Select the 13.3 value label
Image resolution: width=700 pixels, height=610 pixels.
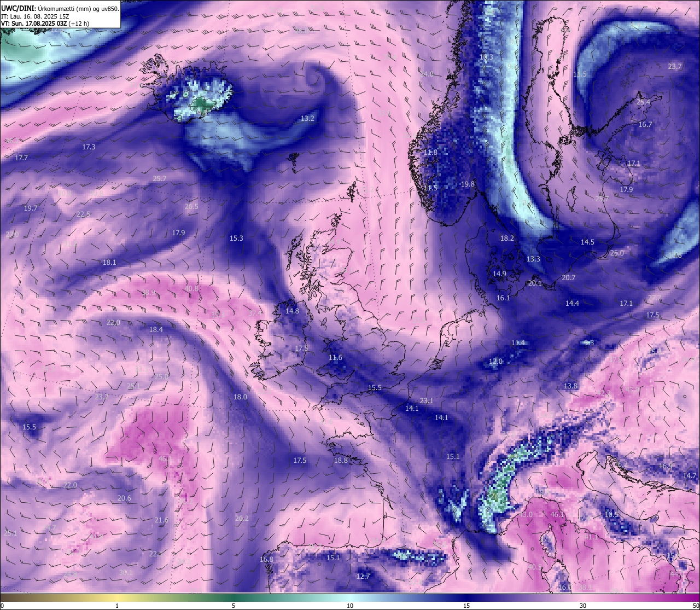(x=533, y=259)
